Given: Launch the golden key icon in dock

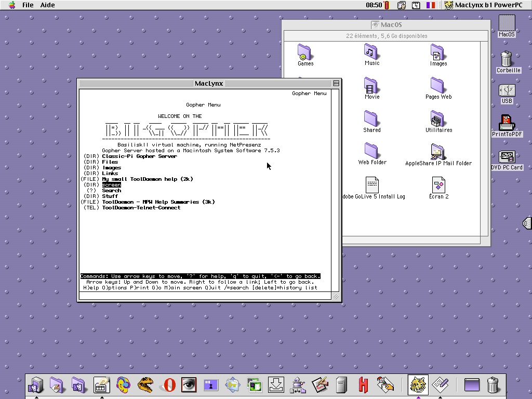Looking at the screenshot, I should point(233,385).
